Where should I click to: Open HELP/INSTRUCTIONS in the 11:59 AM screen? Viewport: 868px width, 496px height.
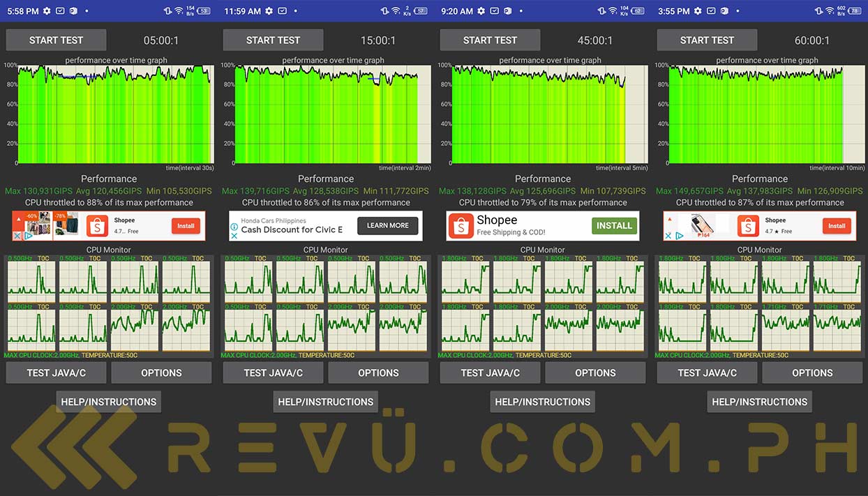(x=326, y=402)
